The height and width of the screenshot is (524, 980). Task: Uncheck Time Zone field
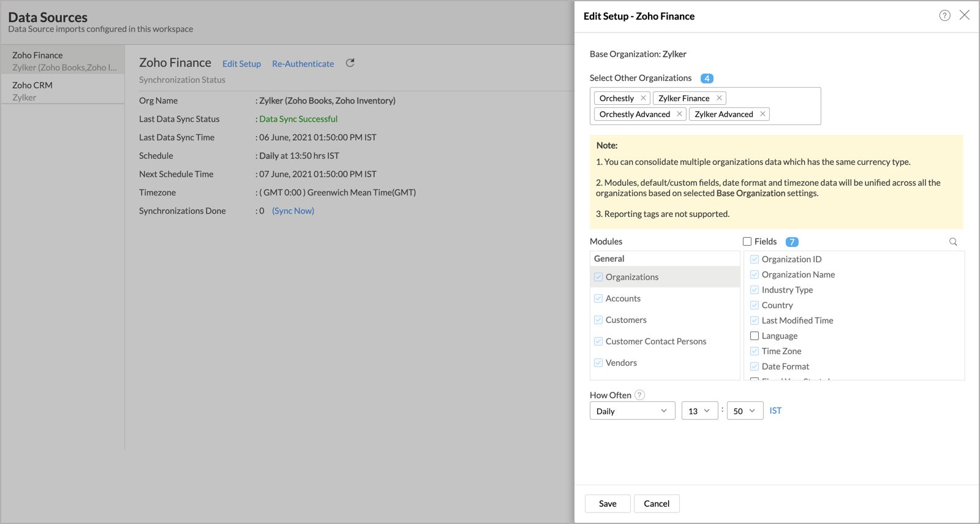pos(755,351)
